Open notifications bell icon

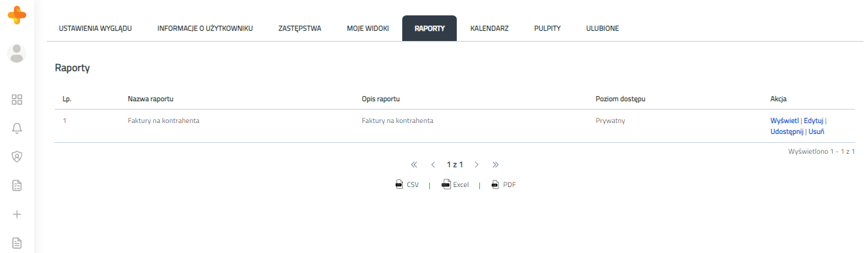17,128
